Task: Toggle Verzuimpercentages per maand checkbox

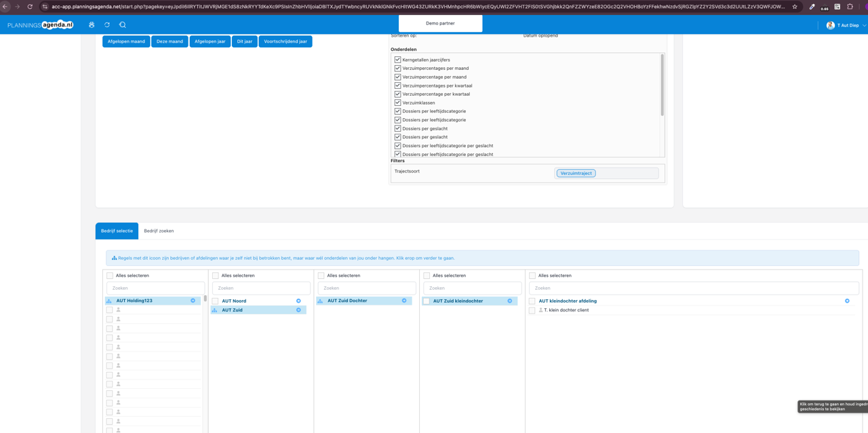Action: tap(397, 69)
